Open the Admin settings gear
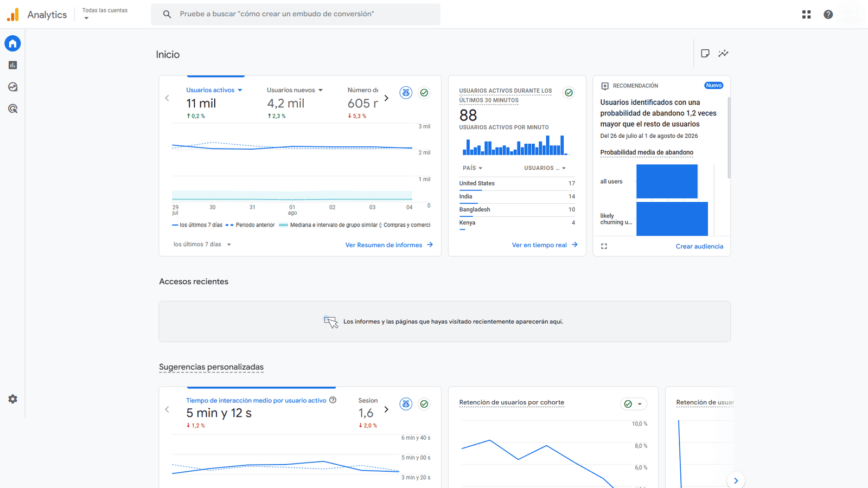This screenshot has width=868, height=488. (13, 399)
